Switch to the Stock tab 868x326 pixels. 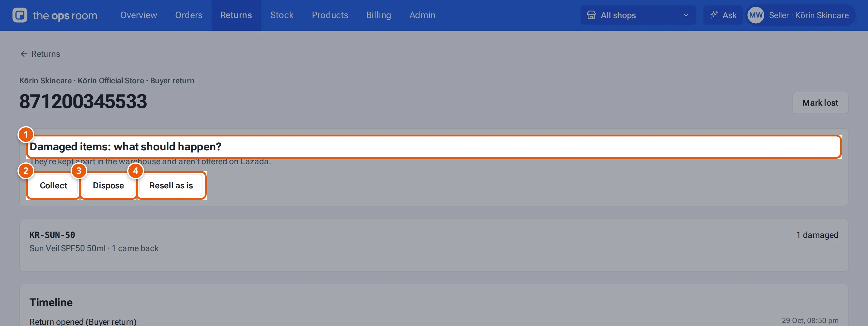[282, 15]
